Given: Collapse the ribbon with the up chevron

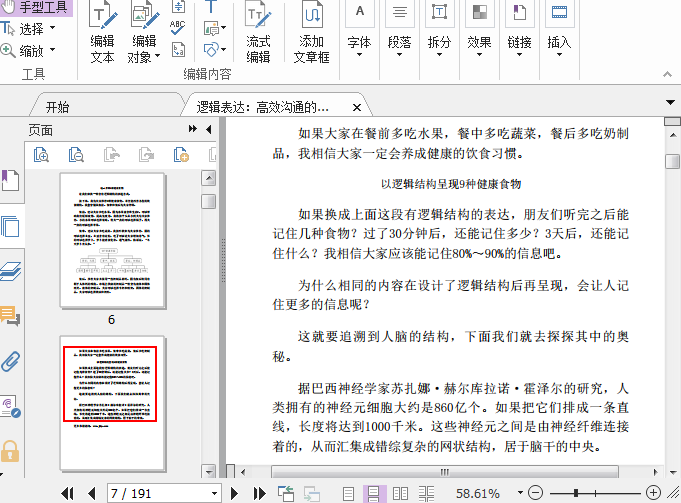Looking at the screenshot, I should [667, 74].
